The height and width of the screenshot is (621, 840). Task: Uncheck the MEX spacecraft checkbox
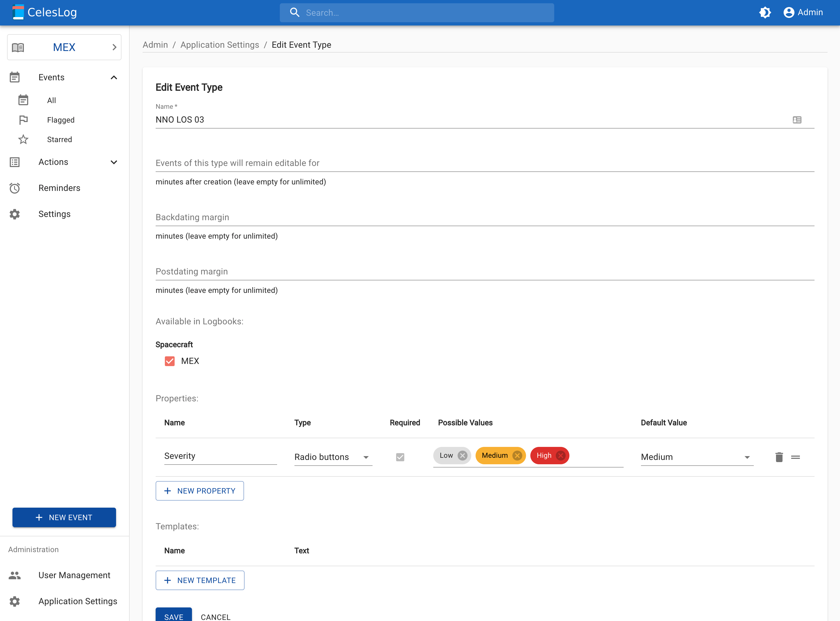169,361
